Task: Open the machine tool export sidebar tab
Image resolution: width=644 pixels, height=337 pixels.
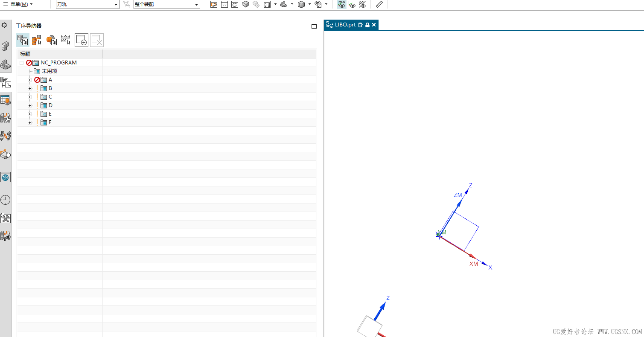Action: coord(6,236)
